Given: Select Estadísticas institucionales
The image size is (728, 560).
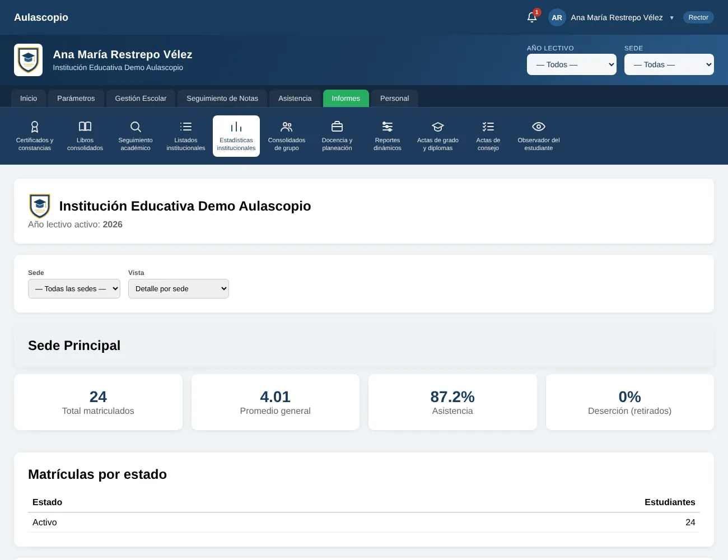Looking at the screenshot, I should [236, 136].
